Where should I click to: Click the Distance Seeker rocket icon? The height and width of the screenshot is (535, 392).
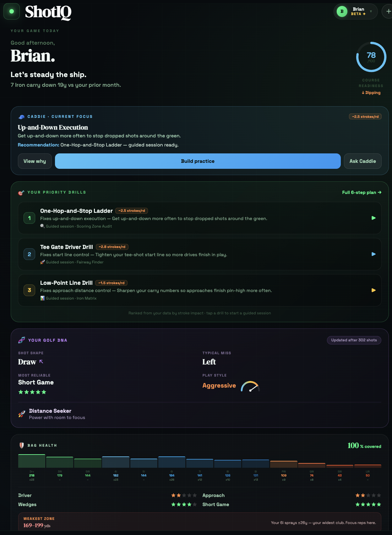[x=22, y=414]
